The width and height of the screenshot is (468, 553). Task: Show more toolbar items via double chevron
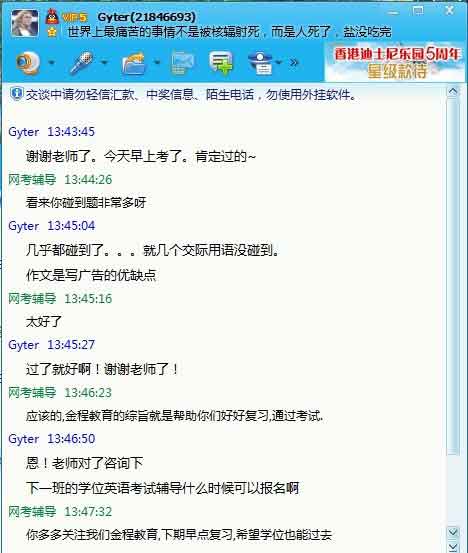click(x=294, y=63)
